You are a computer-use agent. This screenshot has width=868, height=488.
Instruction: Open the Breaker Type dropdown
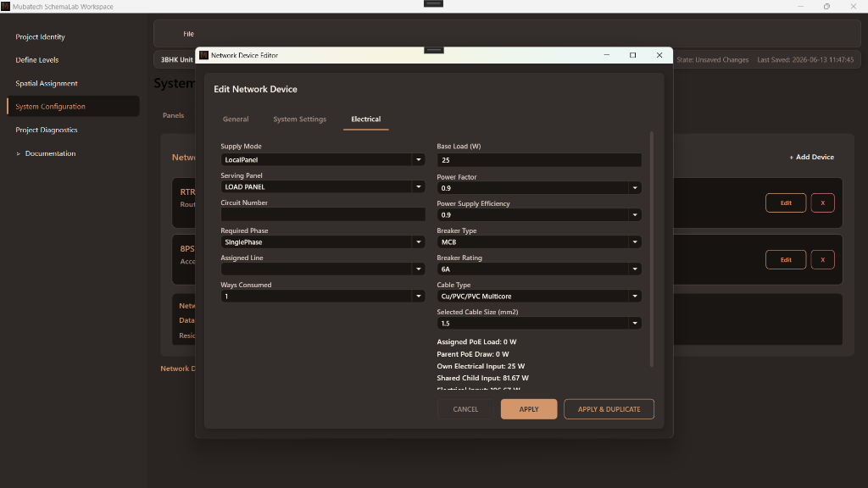pyautogui.click(x=539, y=241)
